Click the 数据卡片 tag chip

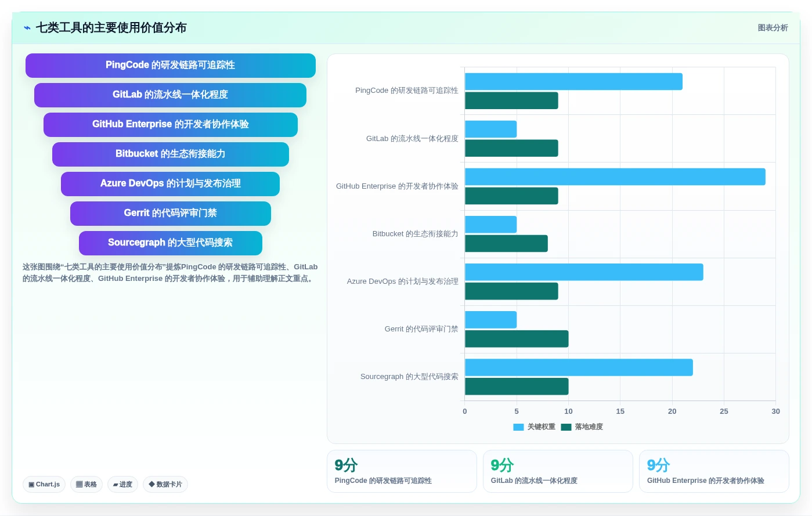[x=165, y=484]
